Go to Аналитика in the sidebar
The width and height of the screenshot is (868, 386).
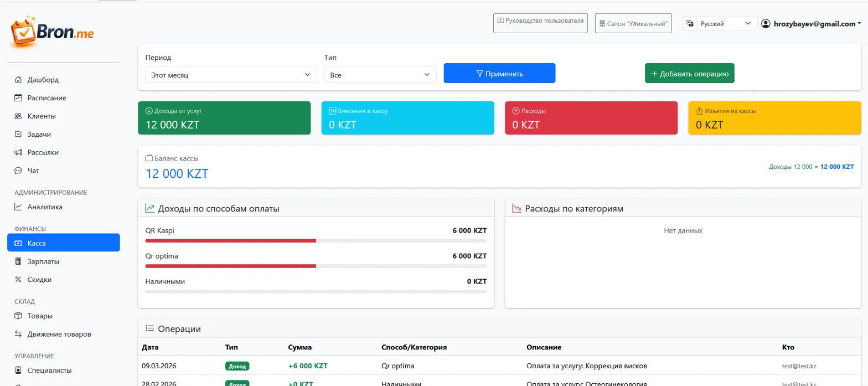click(x=44, y=207)
